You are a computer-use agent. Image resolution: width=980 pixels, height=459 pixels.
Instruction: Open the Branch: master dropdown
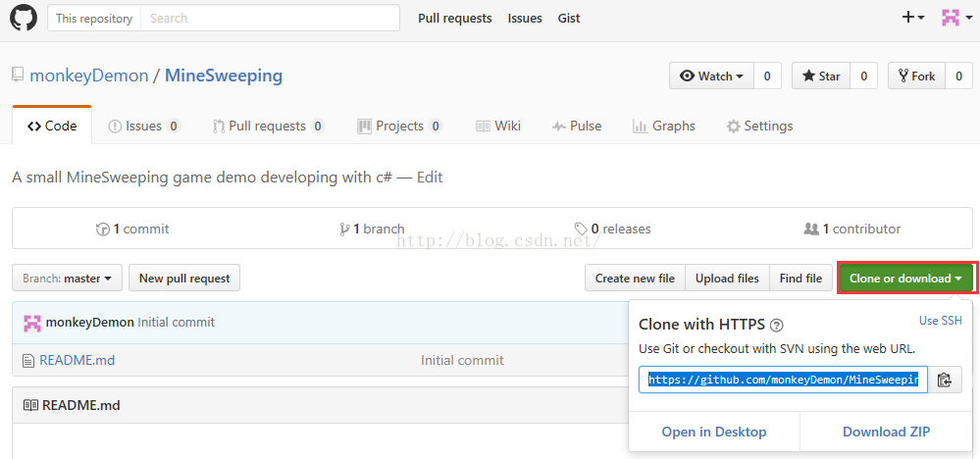point(68,279)
